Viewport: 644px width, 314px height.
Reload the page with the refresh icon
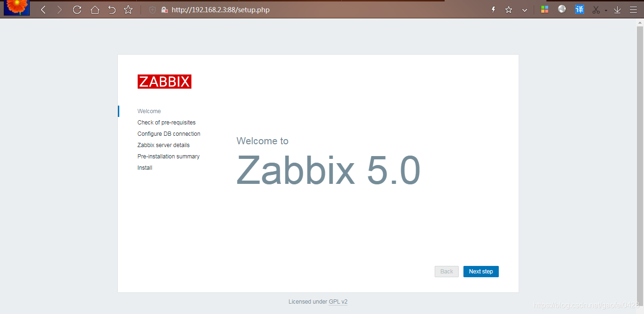coord(77,9)
